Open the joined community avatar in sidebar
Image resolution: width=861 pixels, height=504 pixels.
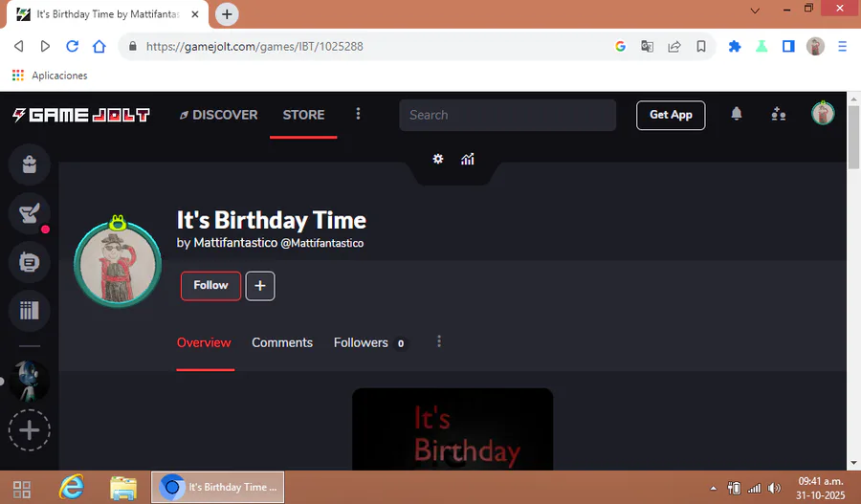point(30,381)
